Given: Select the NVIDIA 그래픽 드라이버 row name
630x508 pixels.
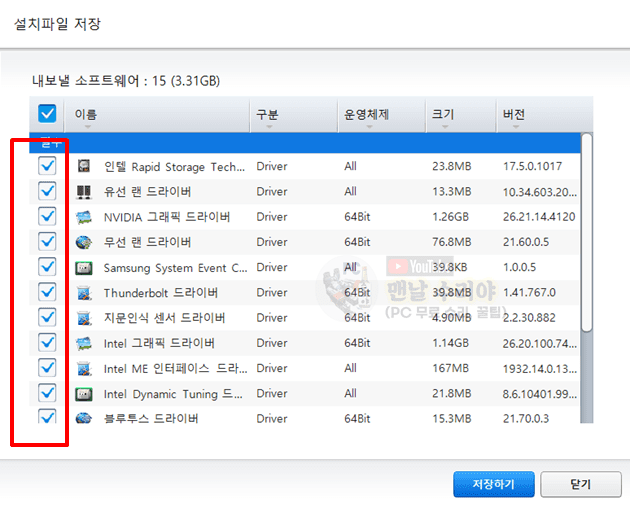Looking at the screenshot, I should click(167, 217).
